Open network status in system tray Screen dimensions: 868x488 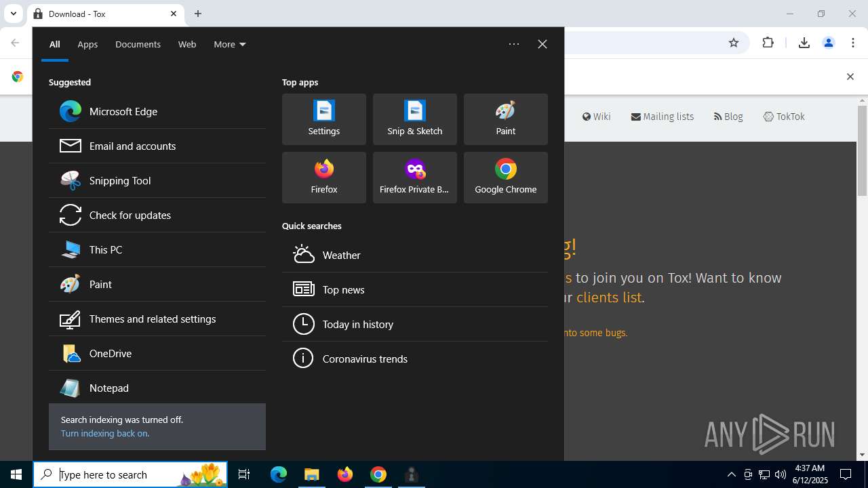click(x=764, y=474)
